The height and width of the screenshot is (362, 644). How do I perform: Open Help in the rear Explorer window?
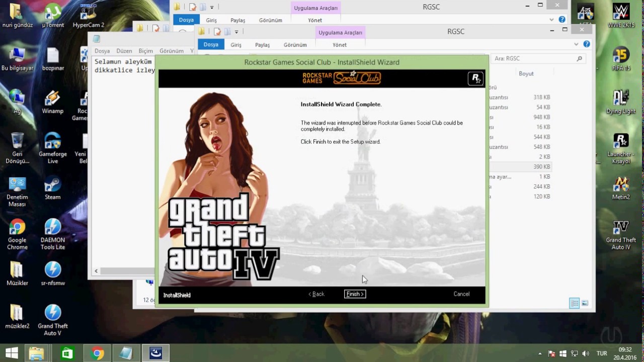click(x=562, y=20)
